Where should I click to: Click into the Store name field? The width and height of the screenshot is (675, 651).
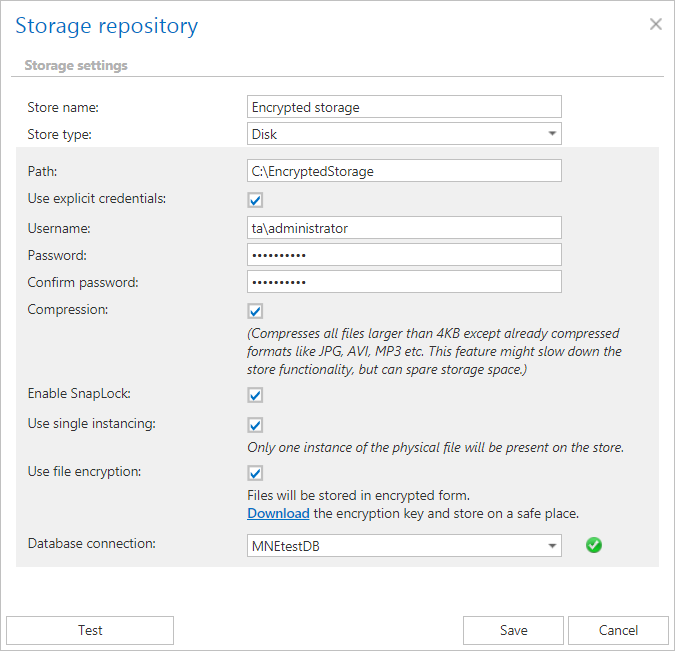point(404,107)
